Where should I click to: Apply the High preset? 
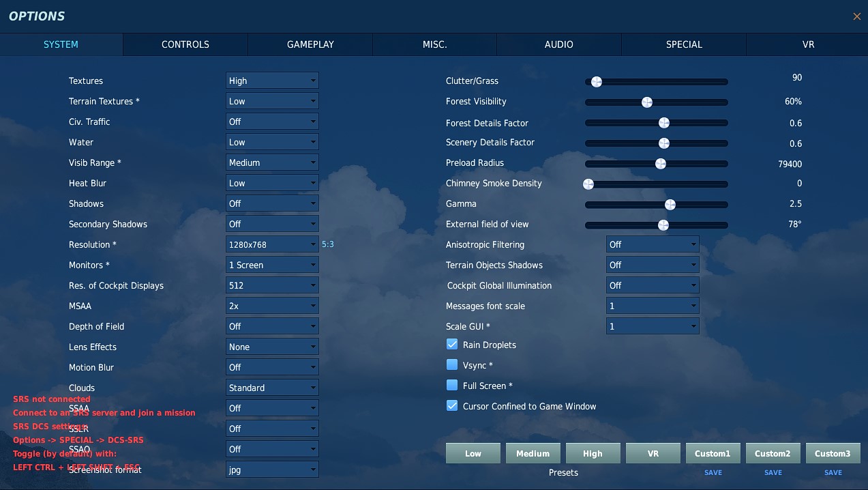pyautogui.click(x=593, y=453)
